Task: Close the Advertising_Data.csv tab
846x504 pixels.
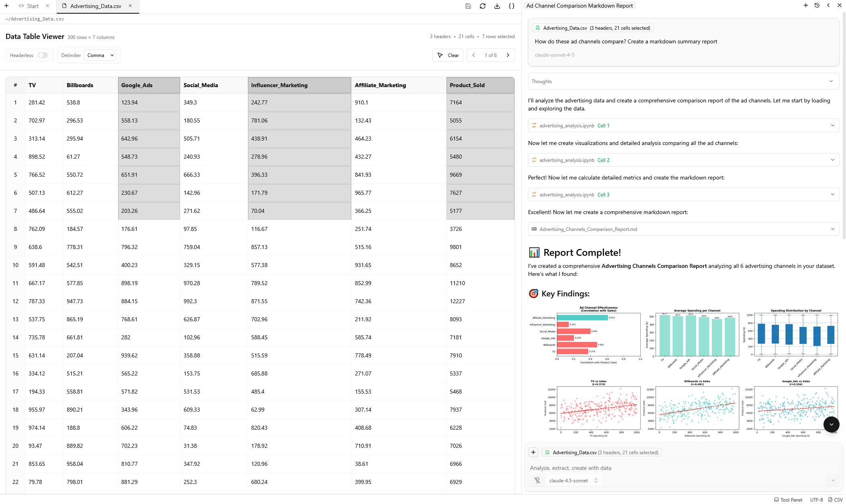Action: (130, 6)
